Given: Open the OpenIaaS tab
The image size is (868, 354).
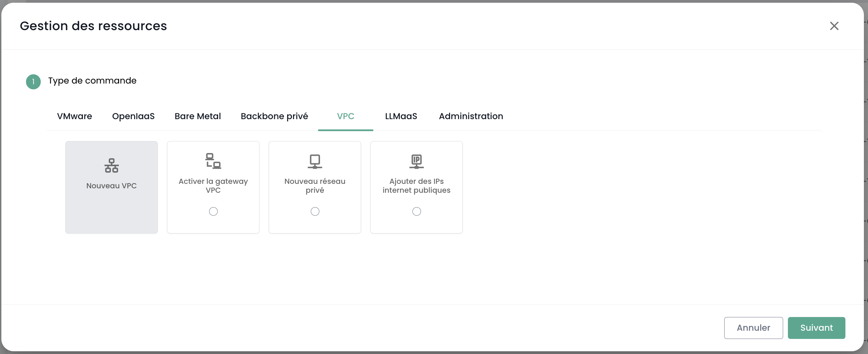Looking at the screenshot, I should [x=133, y=116].
